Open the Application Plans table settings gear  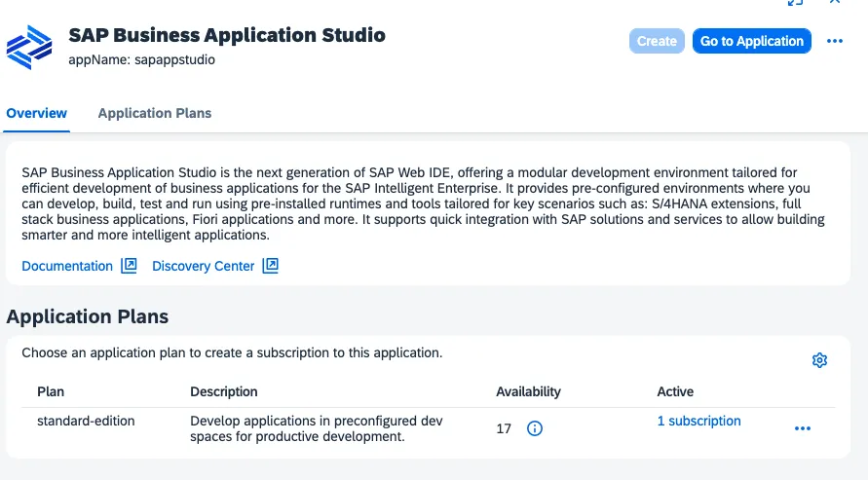pos(819,360)
